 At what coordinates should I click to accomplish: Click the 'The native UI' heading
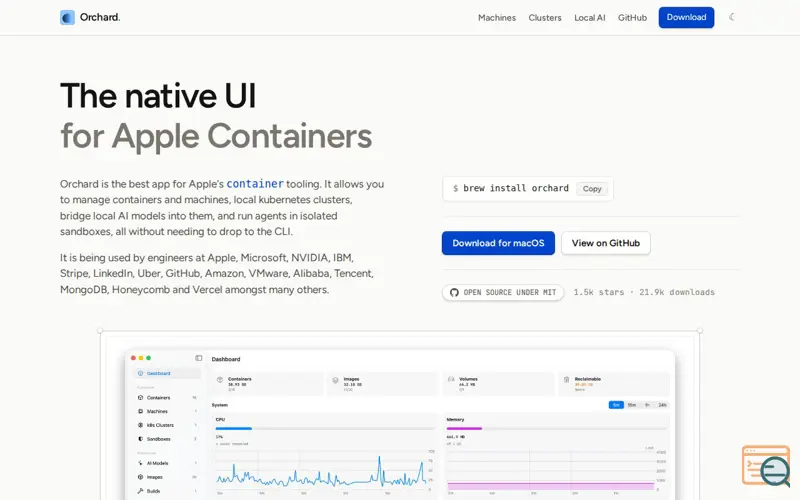pos(158,96)
